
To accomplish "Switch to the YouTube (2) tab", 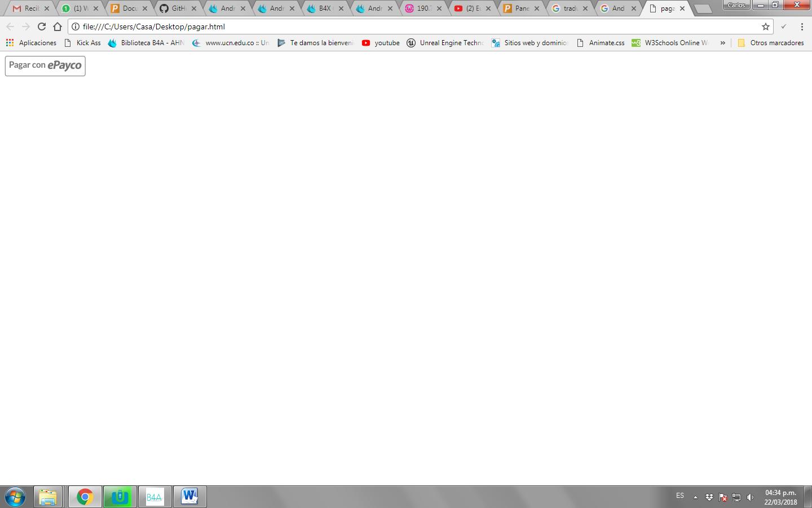I will (473, 8).
